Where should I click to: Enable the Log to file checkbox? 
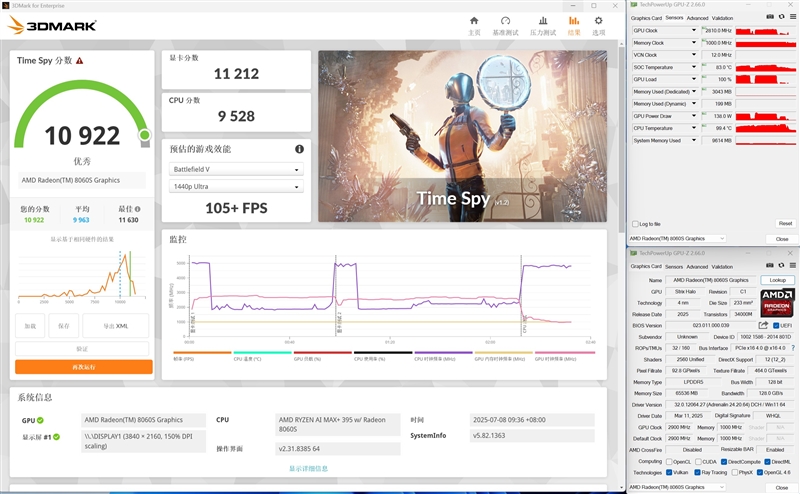[633, 224]
